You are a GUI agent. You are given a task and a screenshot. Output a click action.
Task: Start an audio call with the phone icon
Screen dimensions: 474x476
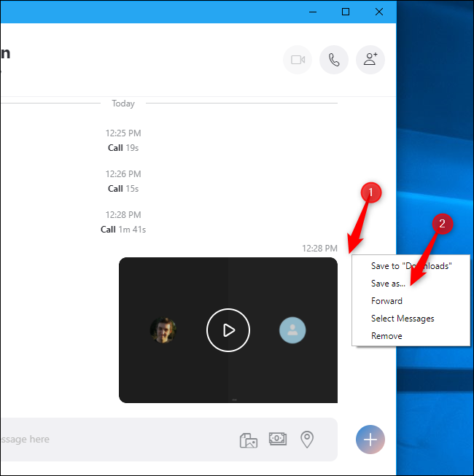334,60
